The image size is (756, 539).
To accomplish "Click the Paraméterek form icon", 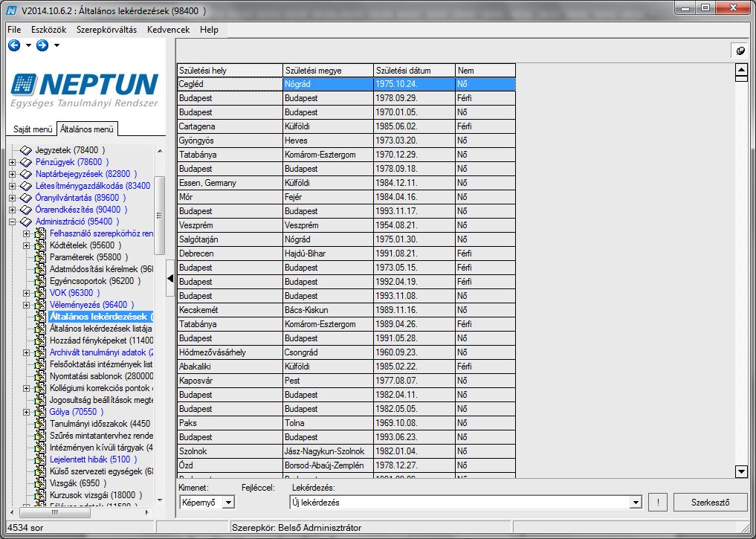I will point(40,257).
